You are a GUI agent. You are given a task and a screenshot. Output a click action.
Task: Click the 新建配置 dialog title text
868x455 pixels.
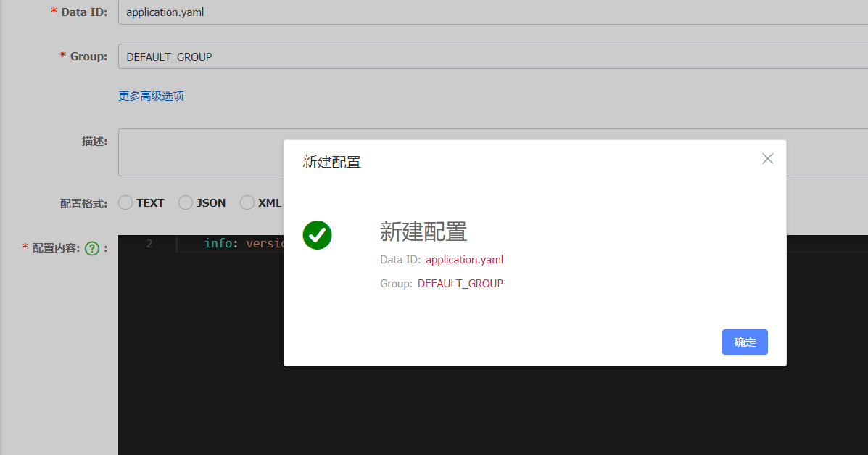point(331,162)
